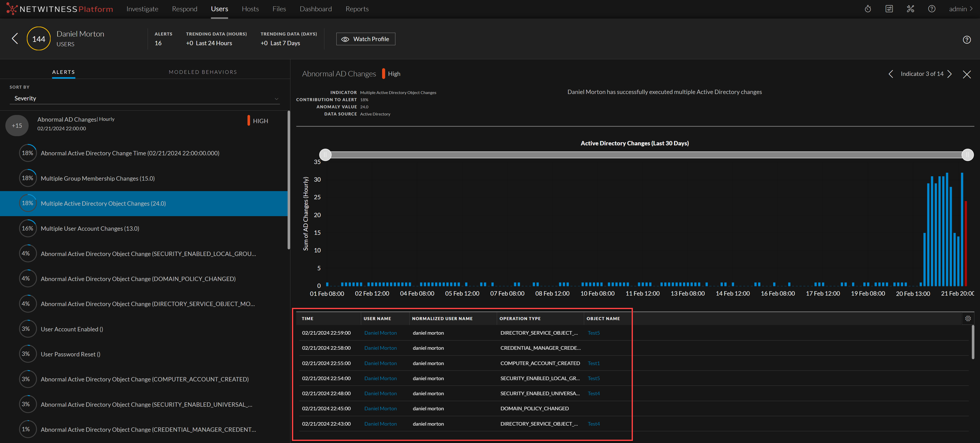Click the help icon in user profile header

pos(967,40)
